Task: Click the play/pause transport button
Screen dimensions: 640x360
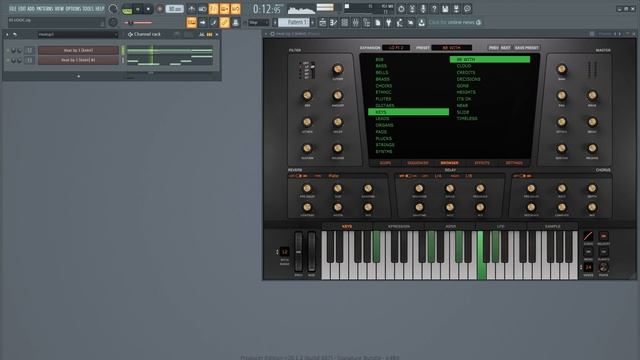Action: pos(138,9)
